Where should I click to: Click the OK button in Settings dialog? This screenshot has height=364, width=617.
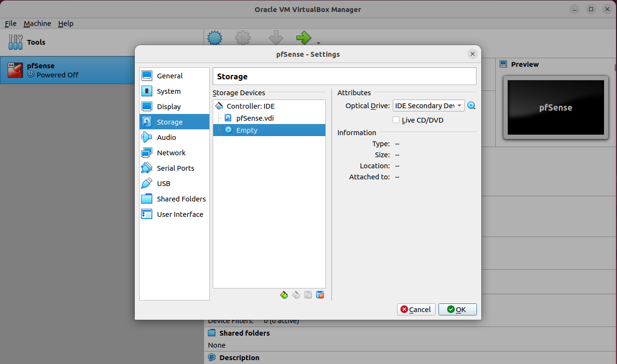458,310
